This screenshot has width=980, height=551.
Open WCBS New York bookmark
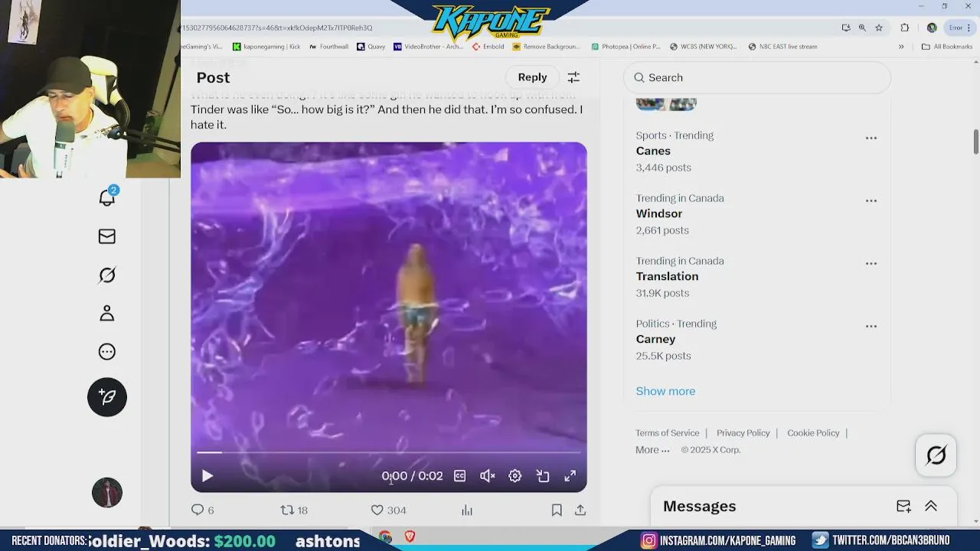pyautogui.click(x=704, y=47)
